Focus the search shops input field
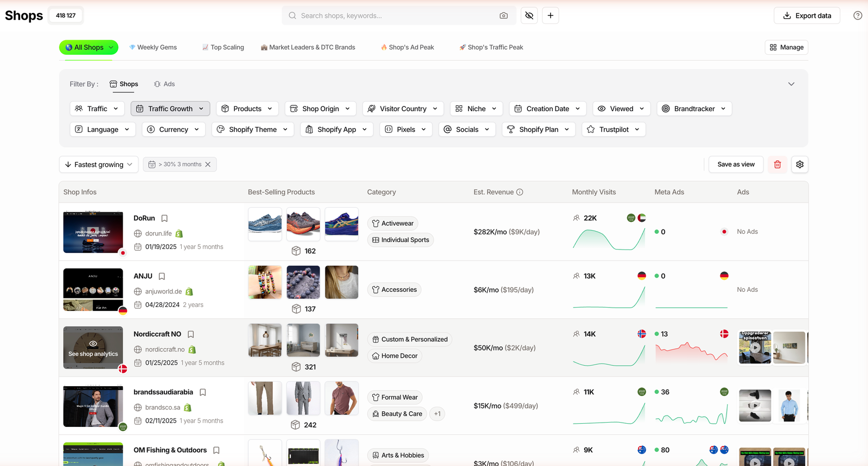Viewport: 868px width, 466px height. [x=399, y=16]
